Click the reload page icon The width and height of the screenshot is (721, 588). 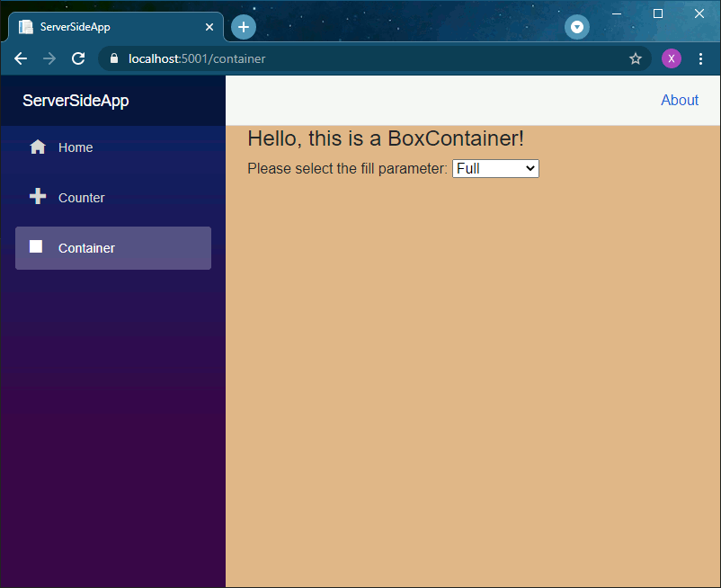point(77,58)
